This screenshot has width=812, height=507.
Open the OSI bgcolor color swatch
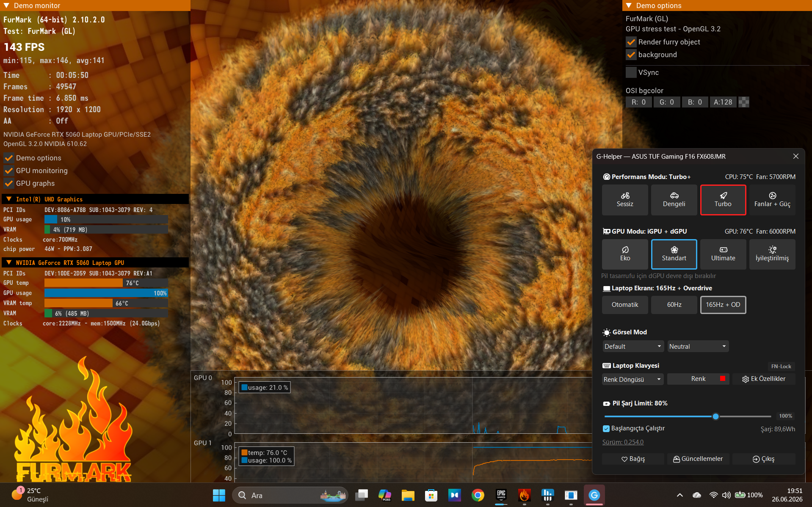coord(744,102)
